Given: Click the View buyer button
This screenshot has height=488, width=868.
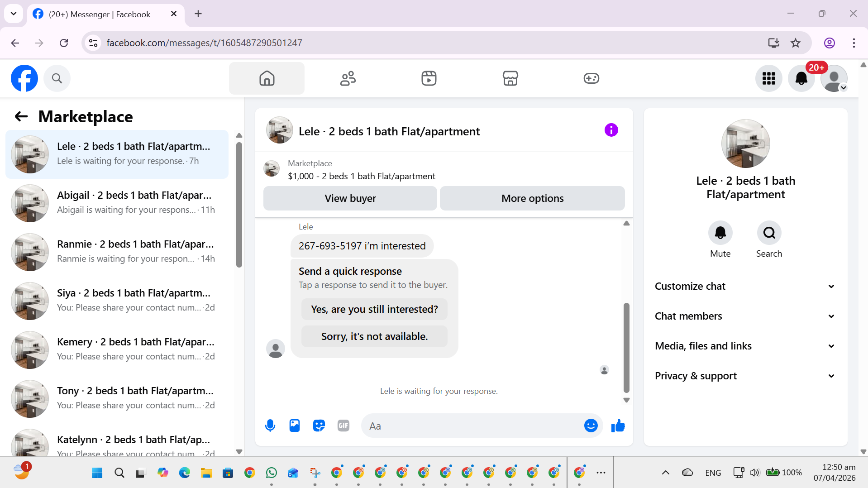Looking at the screenshot, I should point(350,198).
